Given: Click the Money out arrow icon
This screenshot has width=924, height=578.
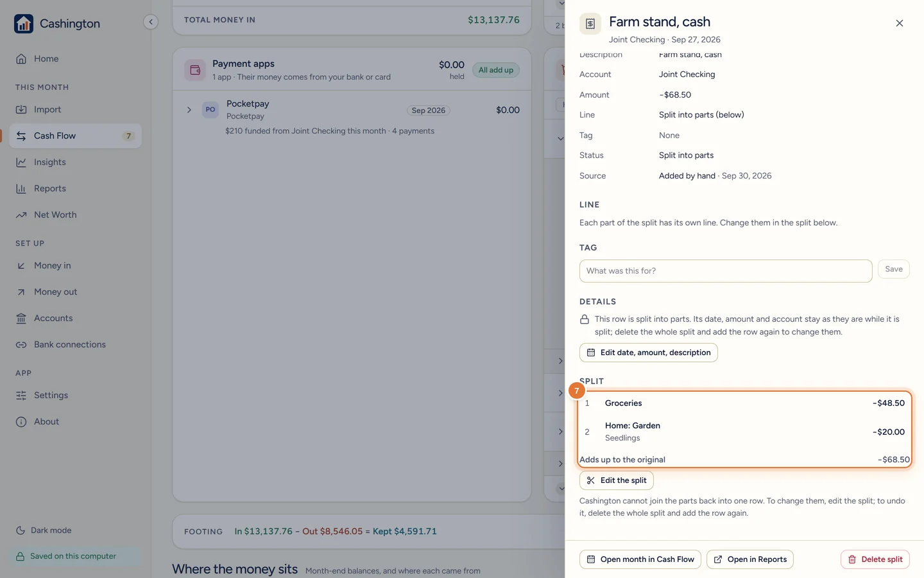Looking at the screenshot, I should pyautogui.click(x=21, y=292).
